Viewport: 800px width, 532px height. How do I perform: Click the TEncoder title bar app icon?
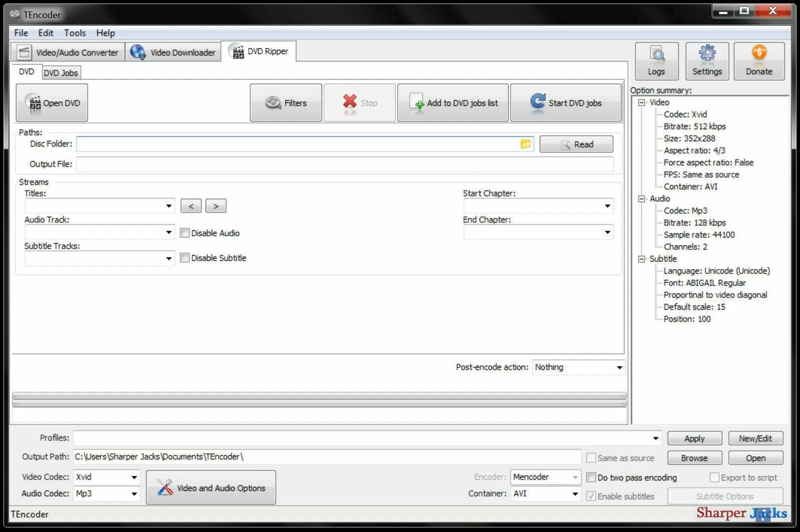(15, 14)
